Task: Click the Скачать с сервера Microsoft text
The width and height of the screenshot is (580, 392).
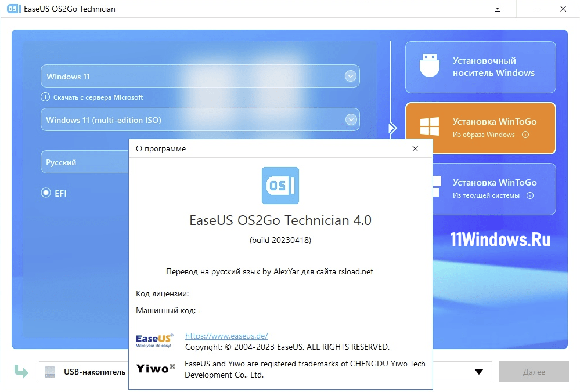Action: click(x=98, y=97)
